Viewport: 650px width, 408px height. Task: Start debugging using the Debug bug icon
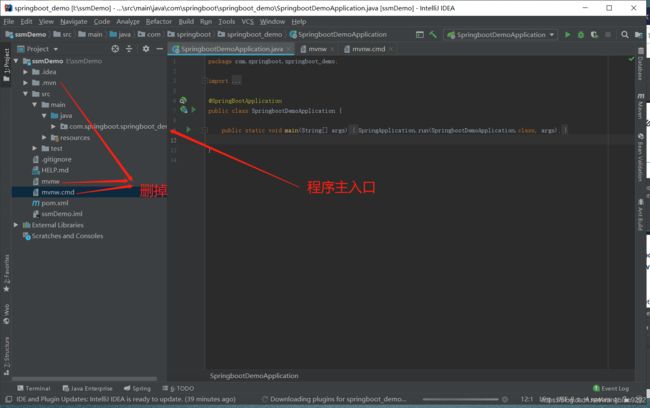coord(581,35)
